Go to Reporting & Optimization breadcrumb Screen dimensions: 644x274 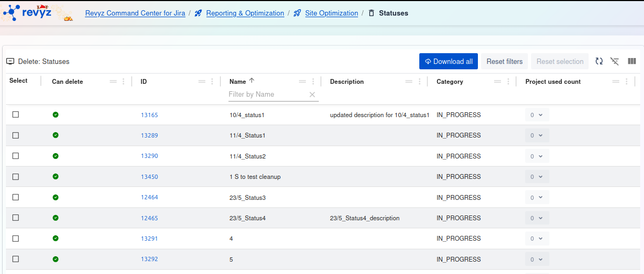click(x=245, y=13)
